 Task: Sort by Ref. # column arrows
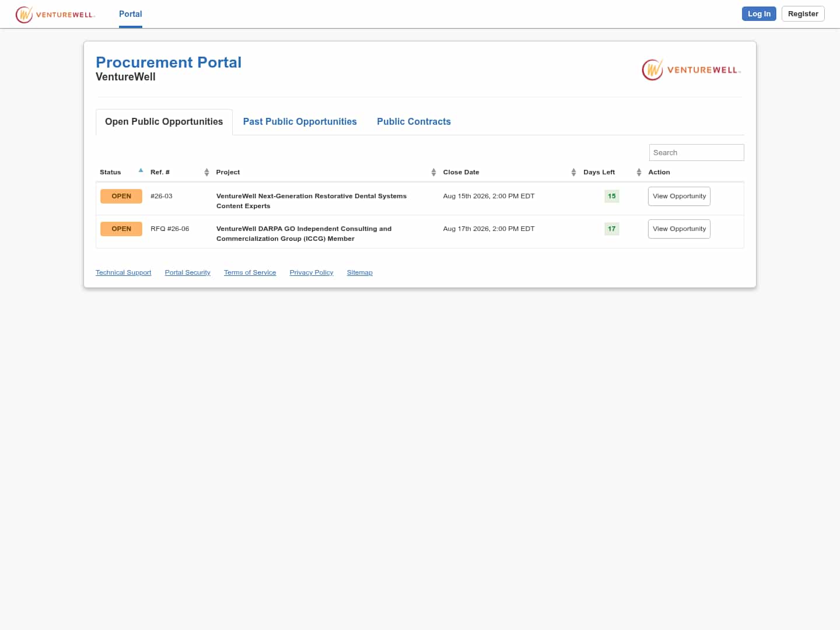click(206, 172)
